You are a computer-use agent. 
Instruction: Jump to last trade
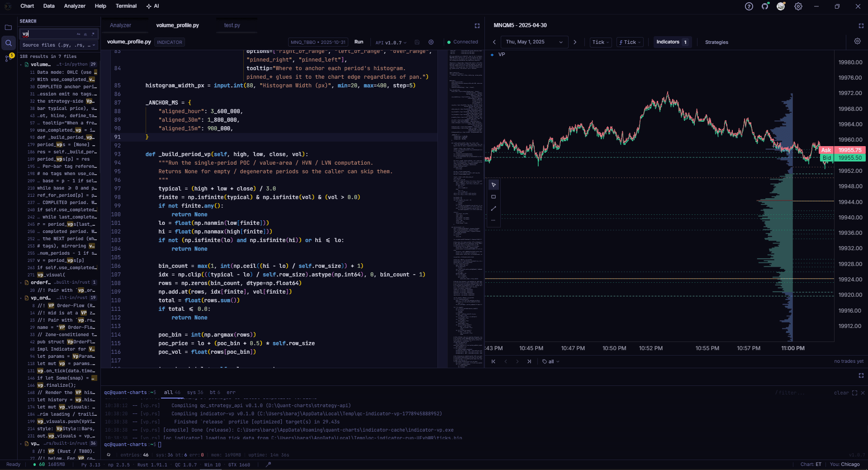tap(529, 361)
